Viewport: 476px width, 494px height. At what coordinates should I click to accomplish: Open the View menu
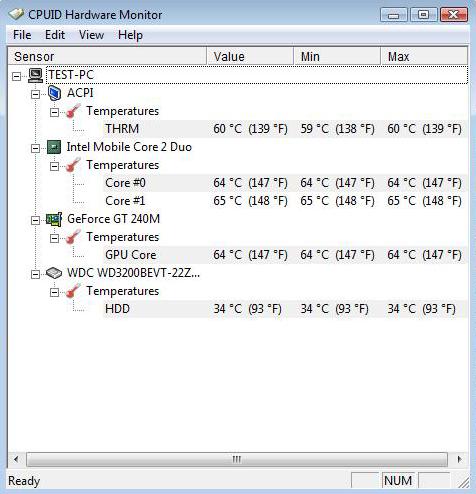91,35
